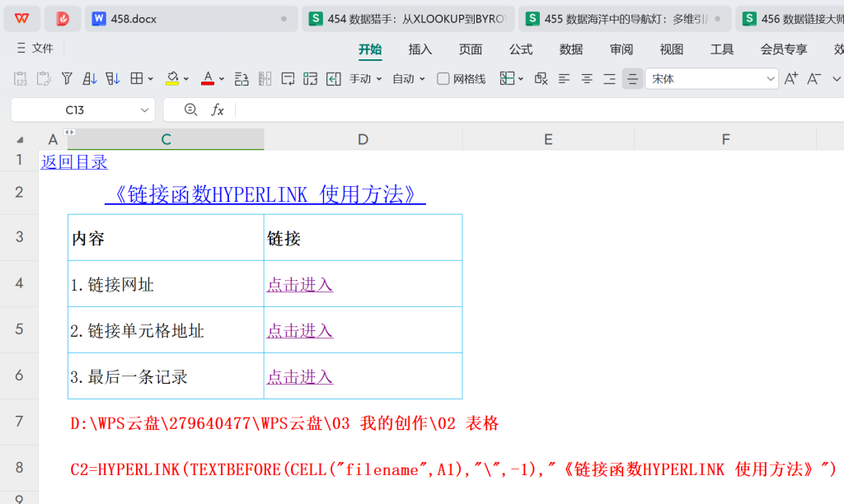The height and width of the screenshot is (504, 844).
Task: Switch to the 页面 ribbon tab
Action: click(x=471, y=49)
